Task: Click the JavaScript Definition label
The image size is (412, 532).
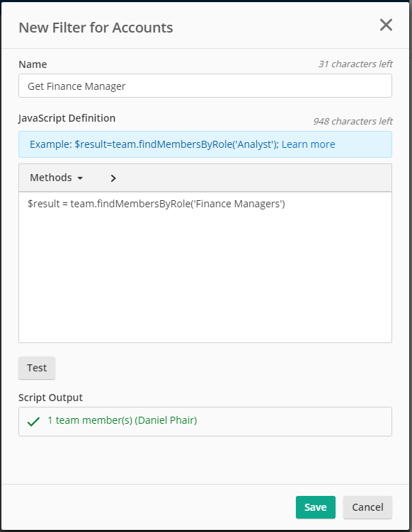Action: pyautogui.click(x=67, y=118)
